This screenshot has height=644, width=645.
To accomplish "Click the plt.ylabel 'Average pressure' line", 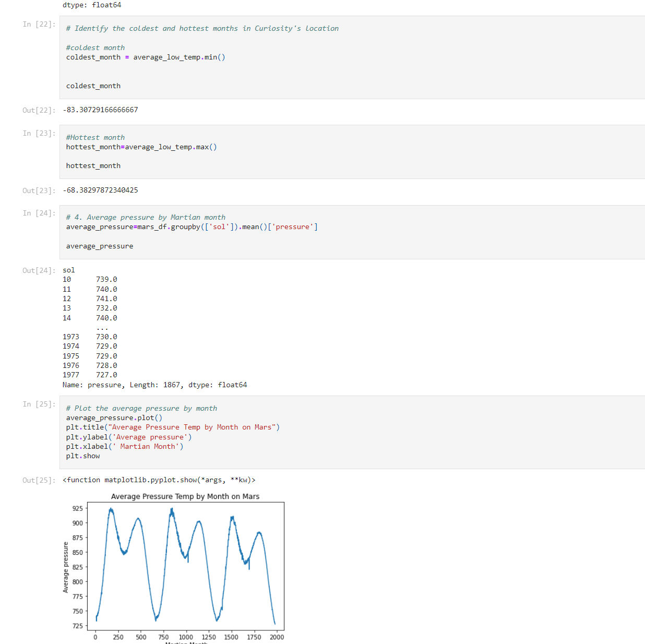I will [129, 437].
